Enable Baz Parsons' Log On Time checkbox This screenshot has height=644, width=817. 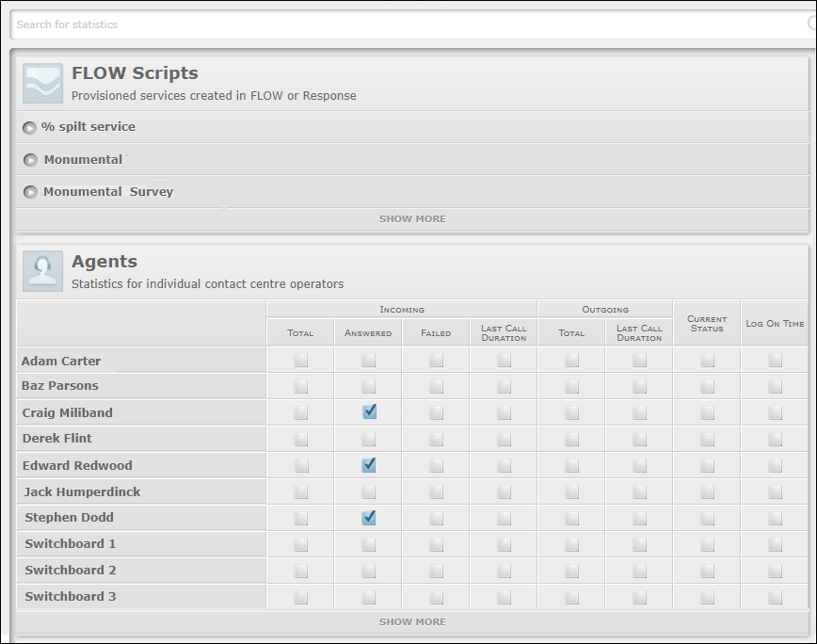[775, 386]
